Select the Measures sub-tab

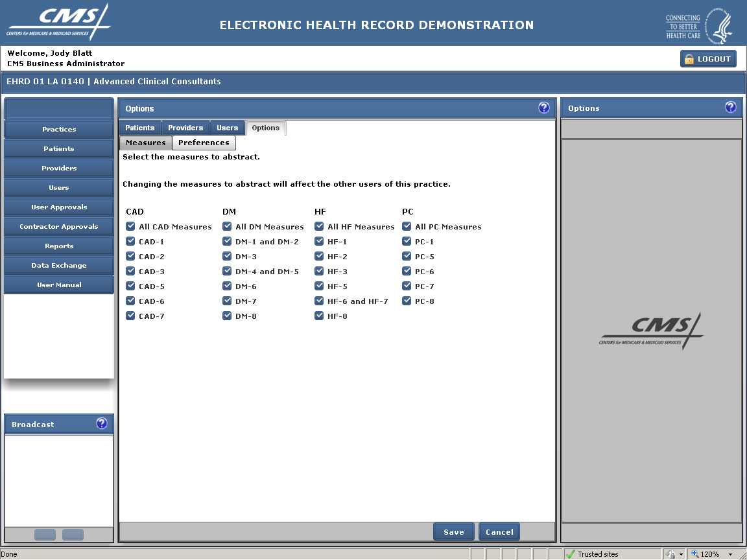(x=146, y=143)
